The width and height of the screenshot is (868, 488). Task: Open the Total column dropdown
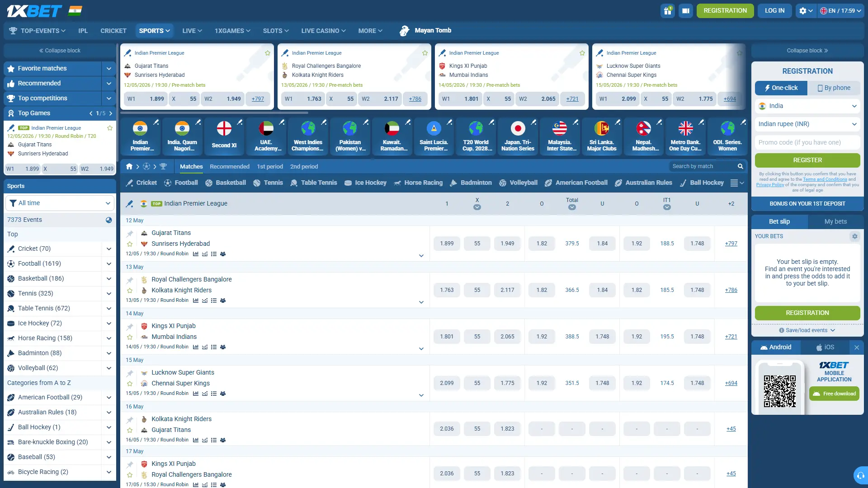coord(572,207)
